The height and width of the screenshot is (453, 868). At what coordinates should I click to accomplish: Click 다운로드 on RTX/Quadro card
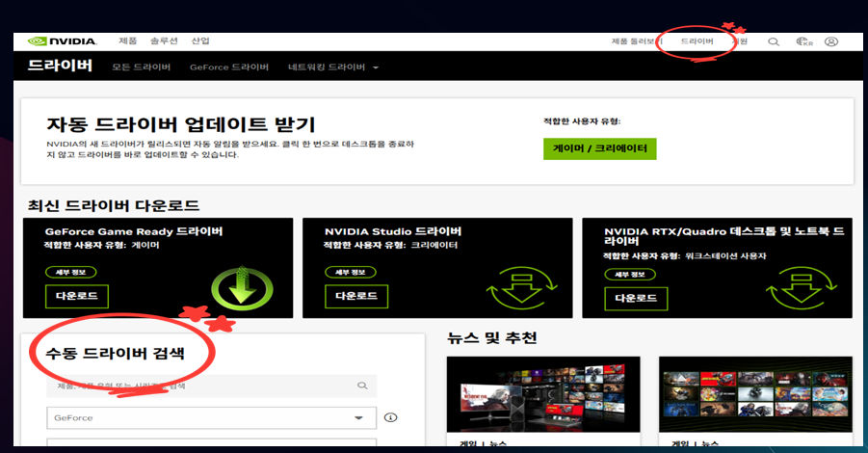coord(636,299)
